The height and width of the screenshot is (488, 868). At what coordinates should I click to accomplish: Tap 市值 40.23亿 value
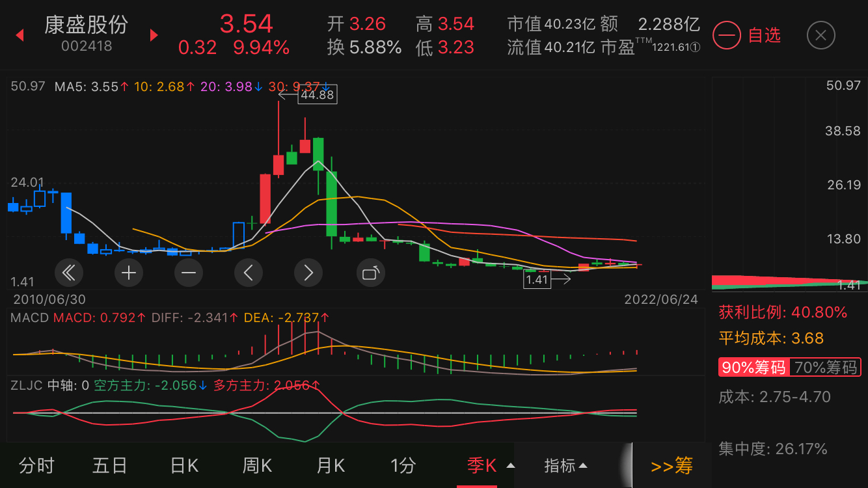[551, 24]
